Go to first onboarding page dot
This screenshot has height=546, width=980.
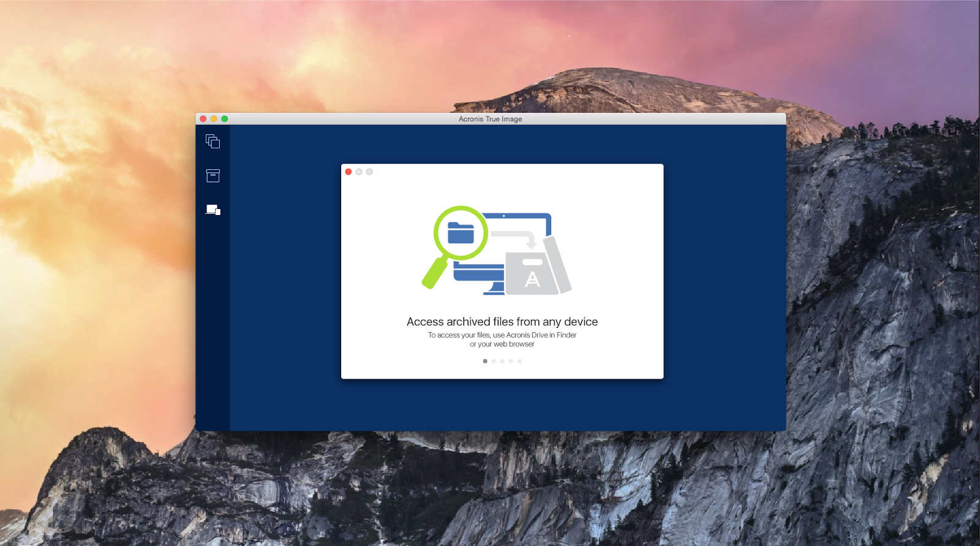(x=485, y=361)
